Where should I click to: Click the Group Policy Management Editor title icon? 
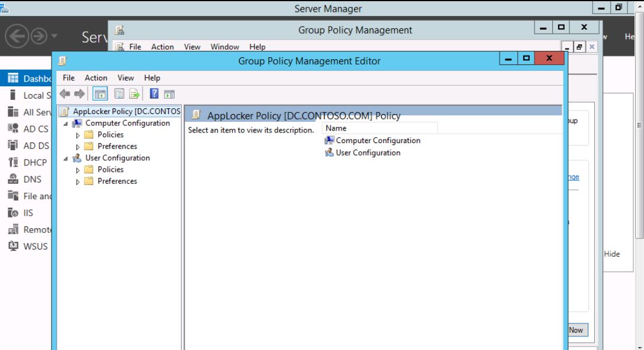(62, 61)
